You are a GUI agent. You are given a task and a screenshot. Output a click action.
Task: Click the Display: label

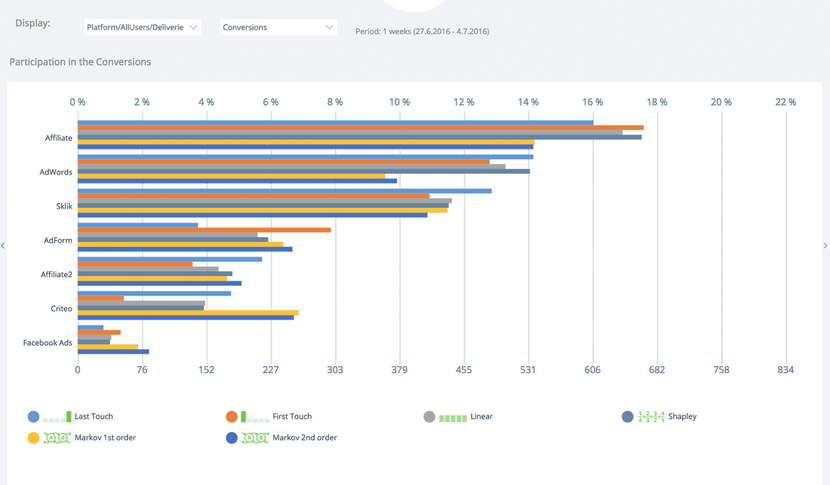point(33,23)
